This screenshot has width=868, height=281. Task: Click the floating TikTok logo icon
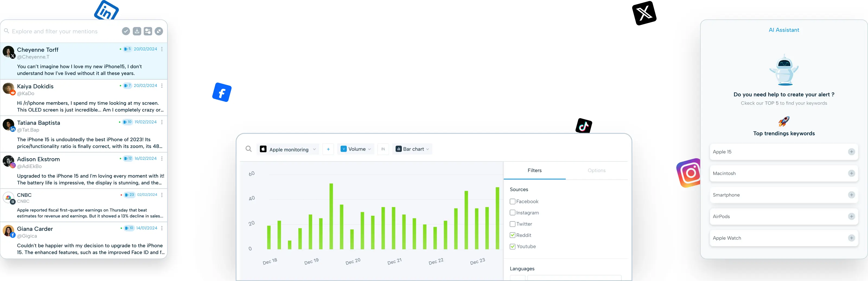click(x=584, y=125)
